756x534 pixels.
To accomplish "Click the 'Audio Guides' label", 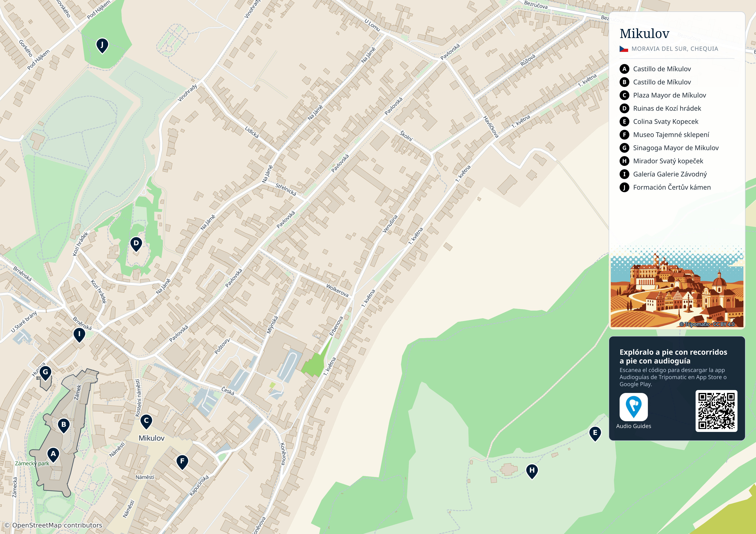I will (x=633, y=426).
